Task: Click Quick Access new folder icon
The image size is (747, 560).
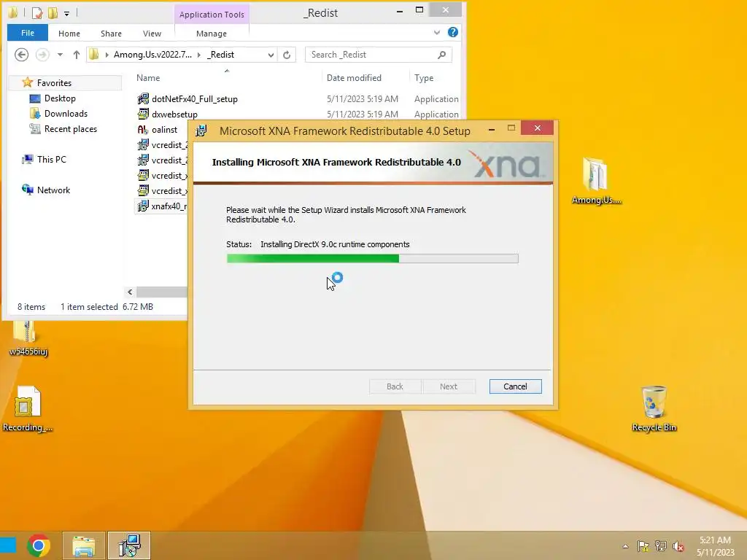Action: 53,13
